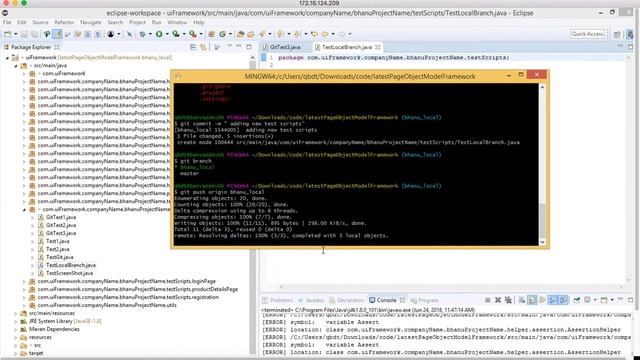Click the New Java Class green icon
This screenshot has height=360, width=640.
coord(222,34)
